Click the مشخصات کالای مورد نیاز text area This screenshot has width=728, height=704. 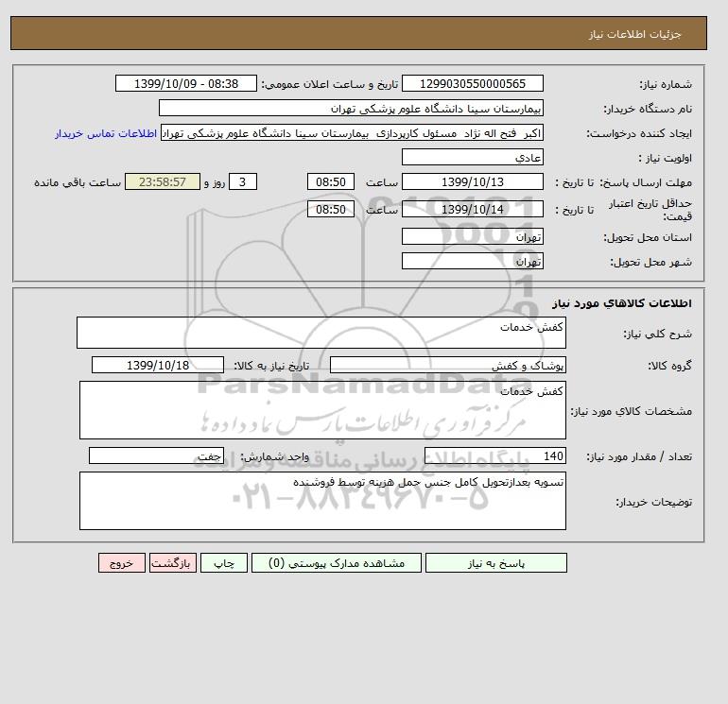322,410
